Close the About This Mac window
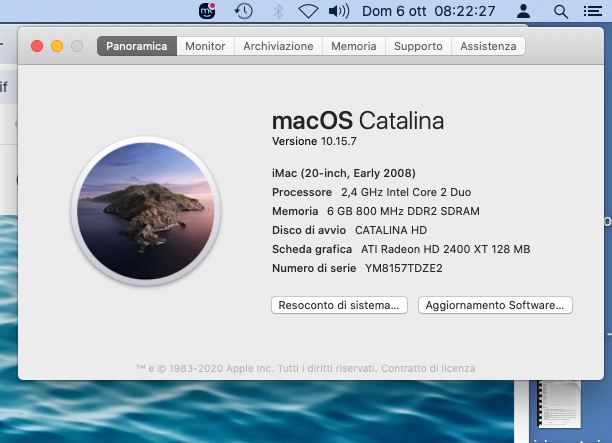This screenshot has height=443, width=612. coord(37,46)
